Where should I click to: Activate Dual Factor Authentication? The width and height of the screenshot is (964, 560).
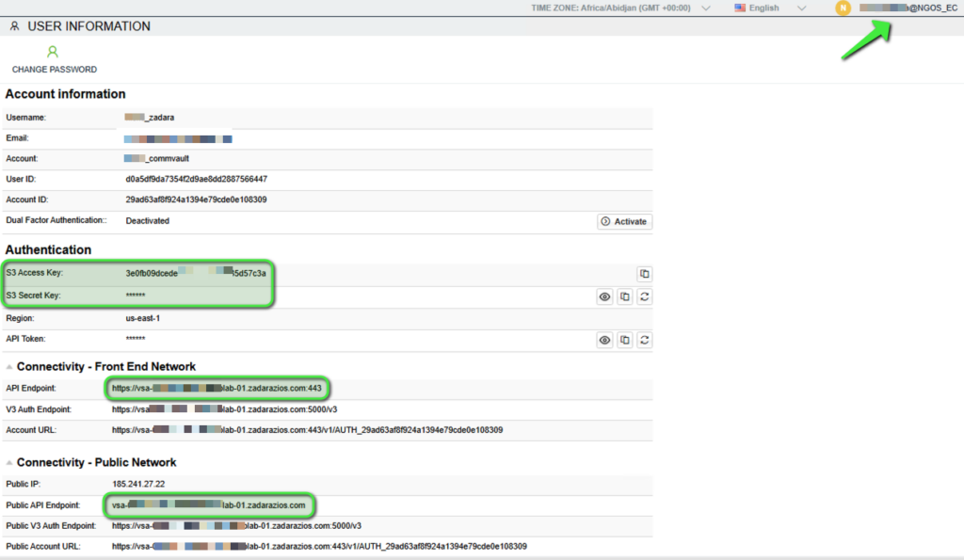(x=623, y=221)
